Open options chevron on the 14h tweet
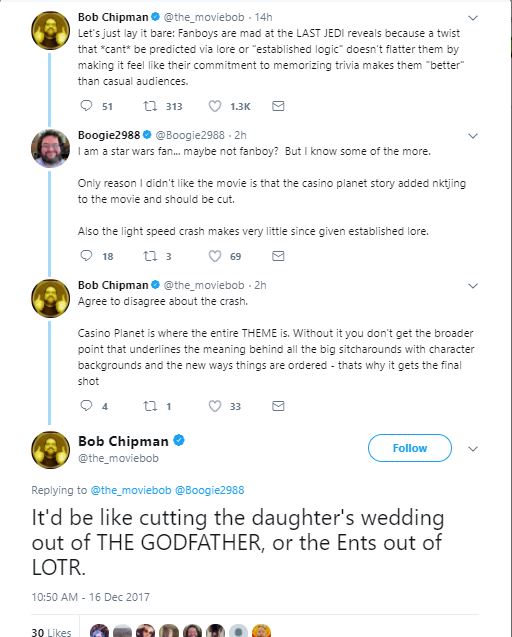This screenshot has width=512, height=637. (473, 18)
